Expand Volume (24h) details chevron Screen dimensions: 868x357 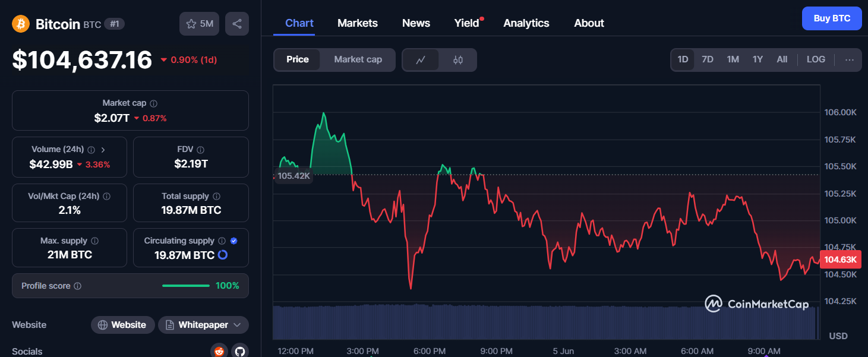(x=103, y=150)
